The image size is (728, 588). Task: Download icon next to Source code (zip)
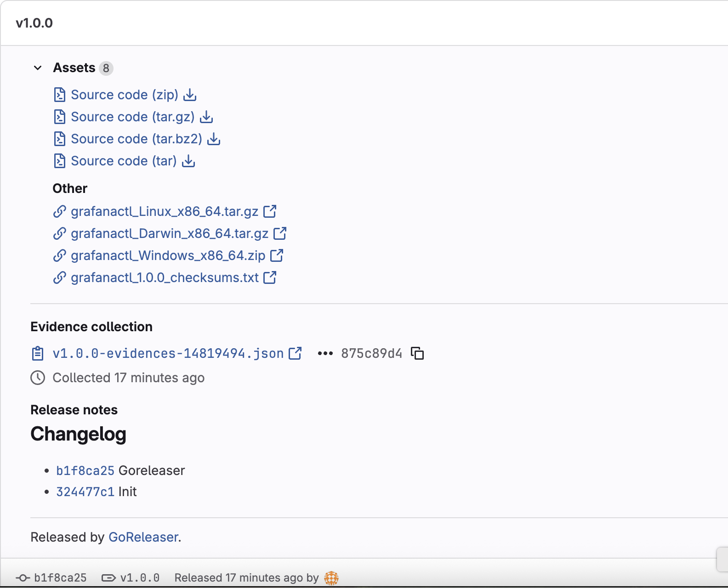point(190,95)
